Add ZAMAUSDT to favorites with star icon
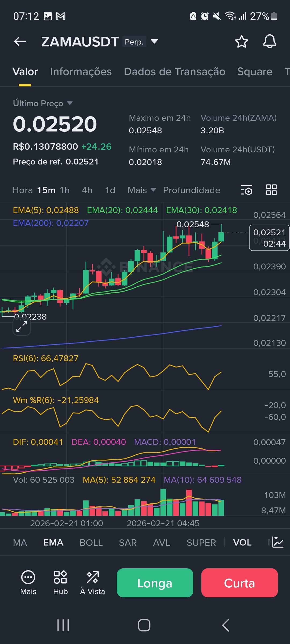This screenshot has width=290, height=644. [241, 42]
